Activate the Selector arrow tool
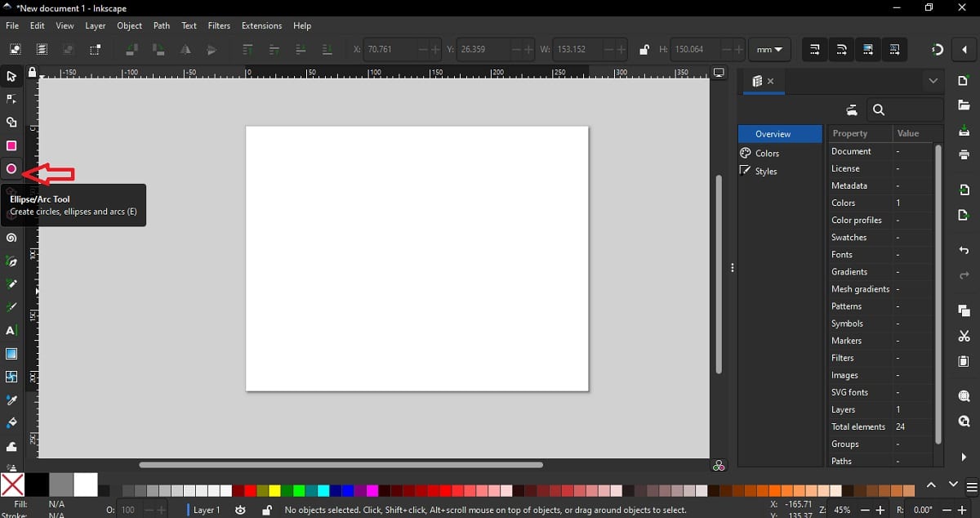The height and width of the screenshot is (518, 980). (11, 76)
